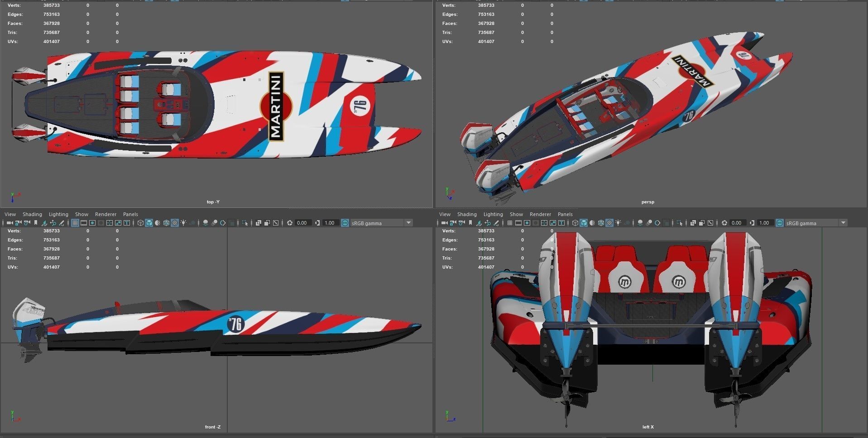The width and height of the screenshot is (868, 438).
Task: Open Panels menu in left X panel
Action: point(565,214)
